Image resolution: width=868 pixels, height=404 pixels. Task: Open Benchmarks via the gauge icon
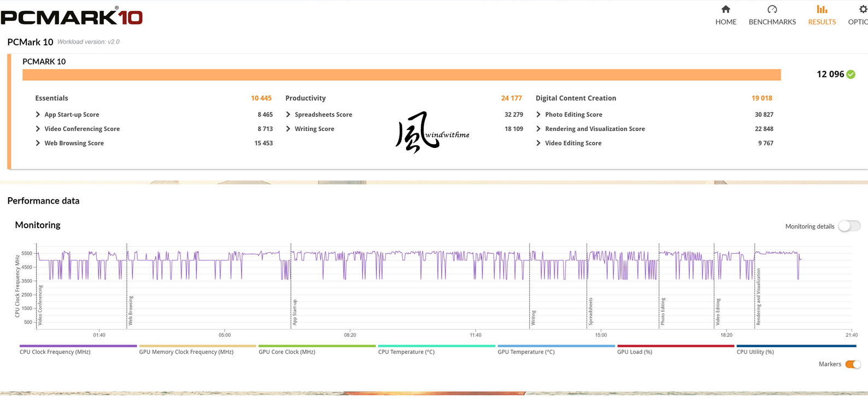[772, 9]
